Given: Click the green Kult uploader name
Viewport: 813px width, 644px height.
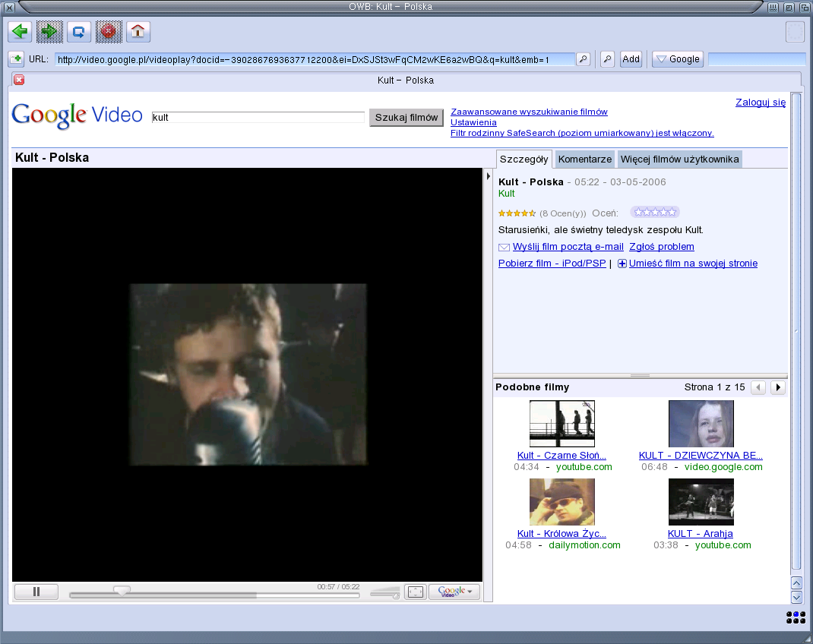Looking at the screenshot, I should pos(507,193).
